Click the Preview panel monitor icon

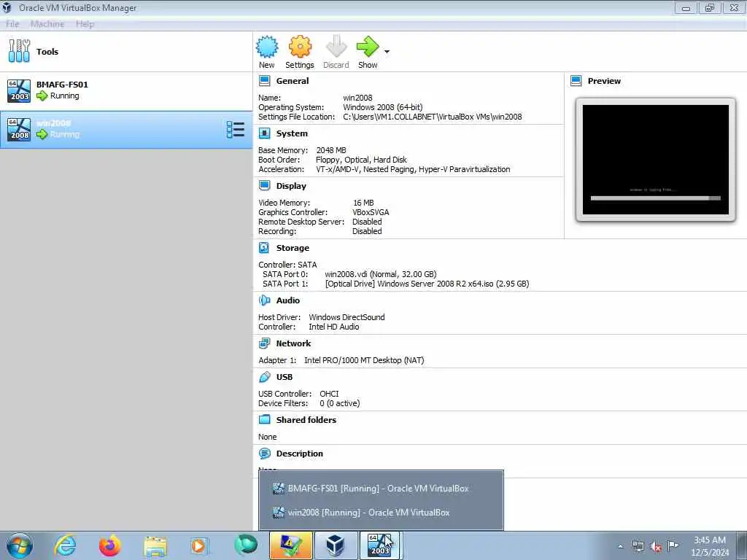click(x=576, y=80)
